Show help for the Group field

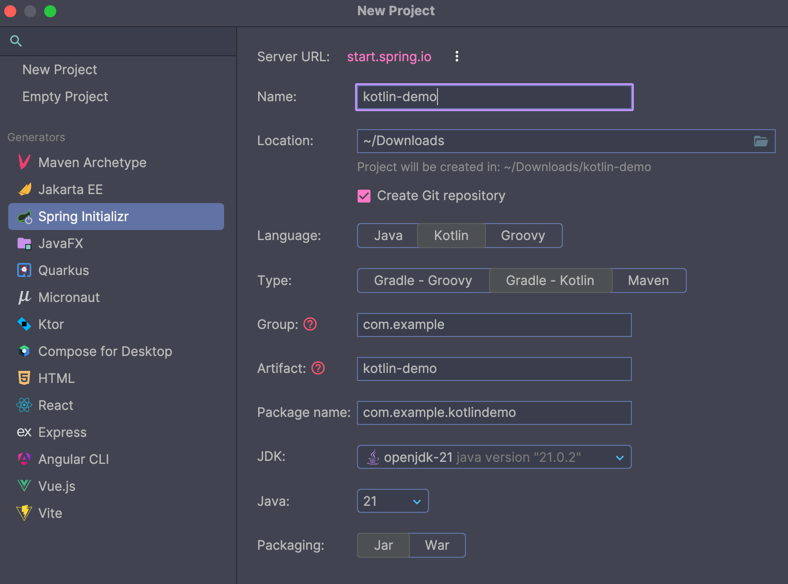pos(310,324)
